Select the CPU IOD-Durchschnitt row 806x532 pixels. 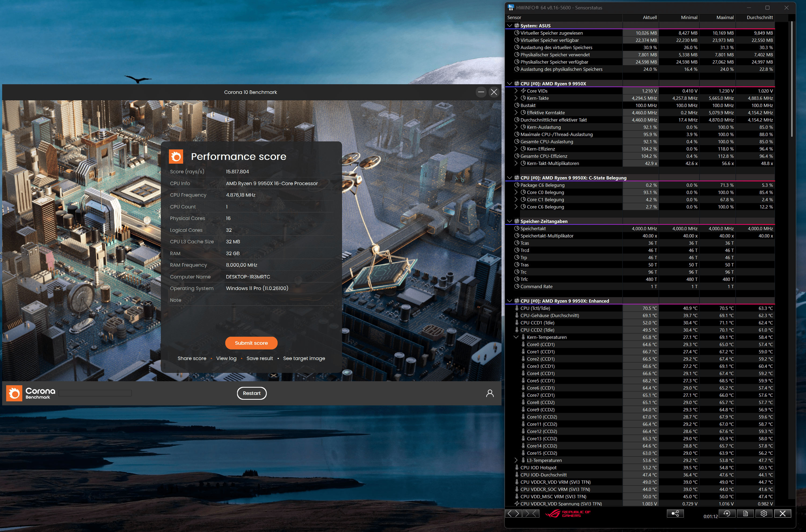tap(640, 475)
